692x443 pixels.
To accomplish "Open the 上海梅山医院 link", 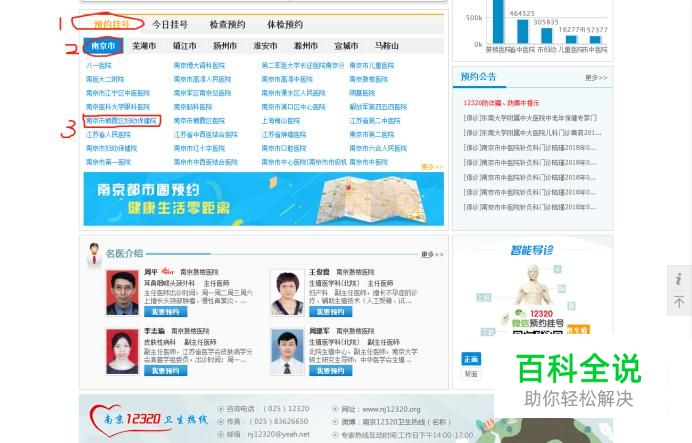I will click(x=281, y=120).
